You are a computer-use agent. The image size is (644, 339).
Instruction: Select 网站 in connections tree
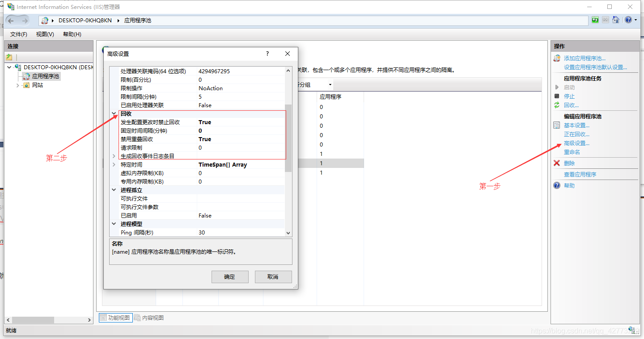(x=38, y=85)
